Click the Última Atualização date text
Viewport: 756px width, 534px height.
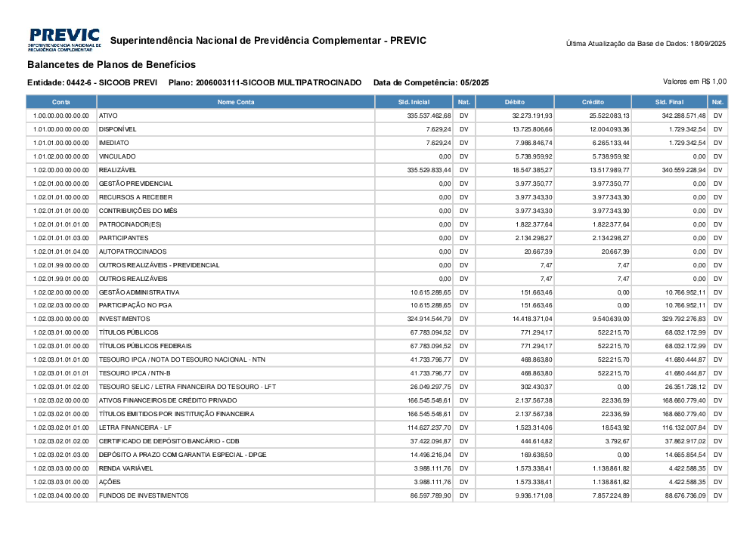coord(646,44)
